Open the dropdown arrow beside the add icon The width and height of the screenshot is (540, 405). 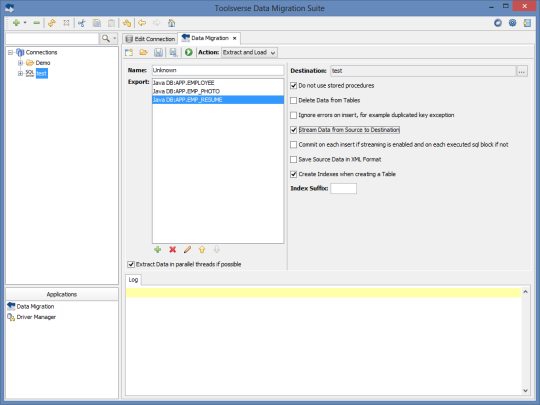(25, 23)
